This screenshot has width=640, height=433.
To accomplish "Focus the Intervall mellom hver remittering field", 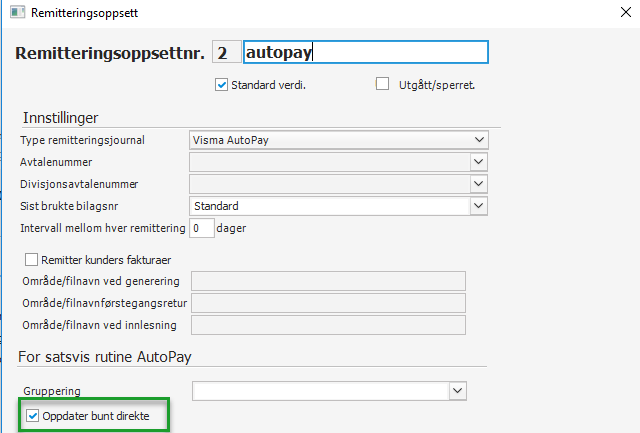I will [202, 228].
